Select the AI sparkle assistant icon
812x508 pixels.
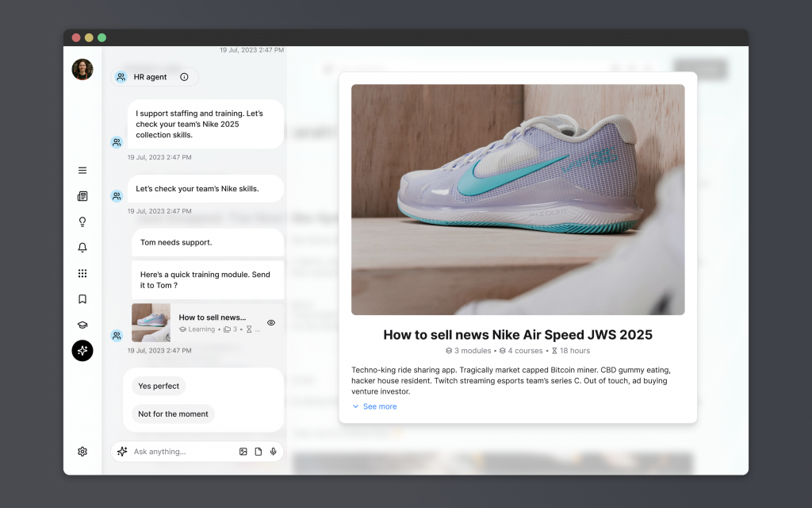[82, 351]
